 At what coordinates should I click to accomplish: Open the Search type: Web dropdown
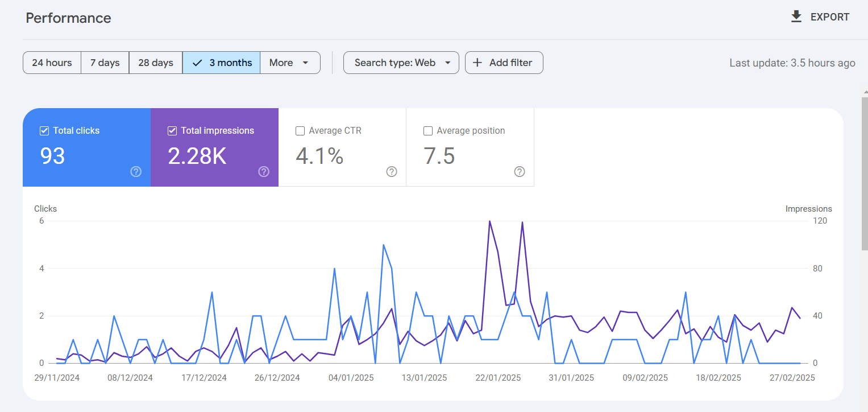coord(401,63)
